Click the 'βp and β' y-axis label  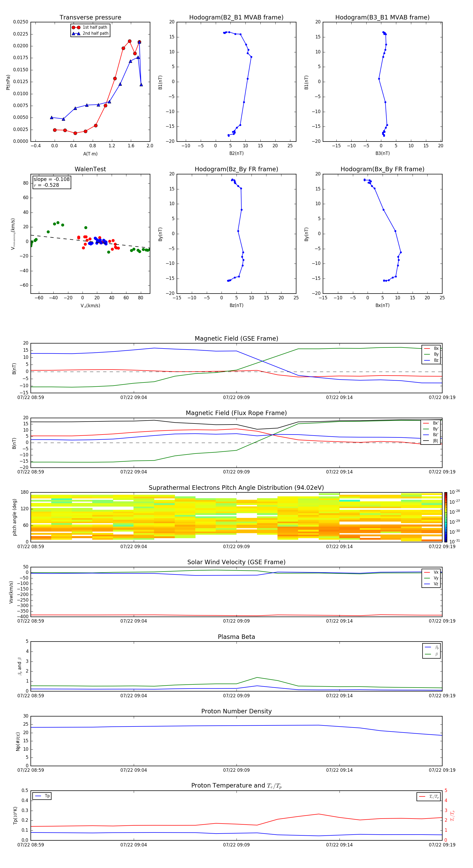tap(19, 667)
